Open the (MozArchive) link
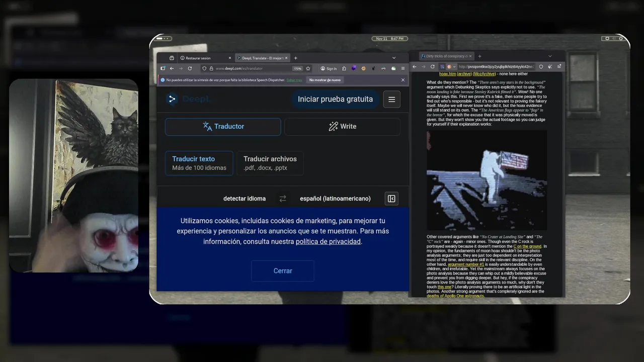Image resolution: width=644 pixels, height=362 pixels. coord(485,74)
